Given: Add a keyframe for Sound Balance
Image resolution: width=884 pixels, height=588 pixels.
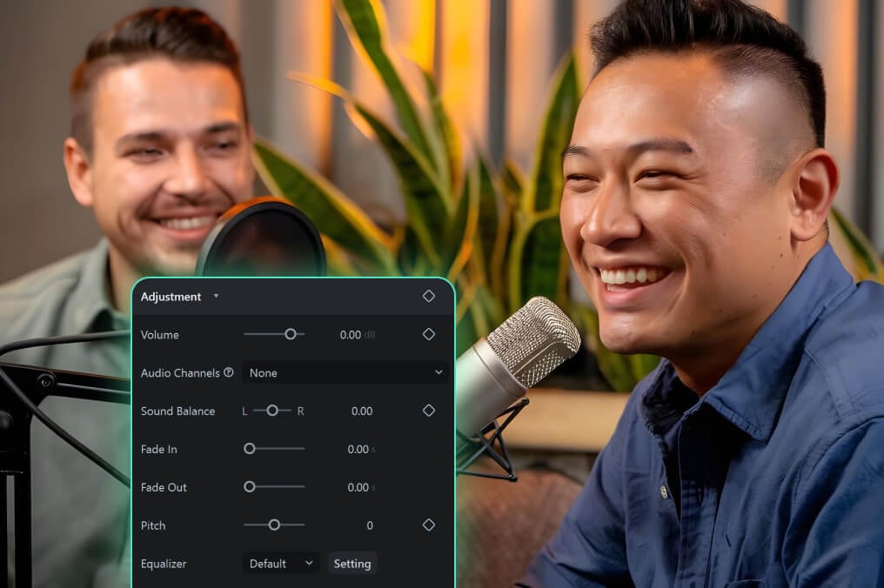Looking at the screenshot, I should [428, 411].
